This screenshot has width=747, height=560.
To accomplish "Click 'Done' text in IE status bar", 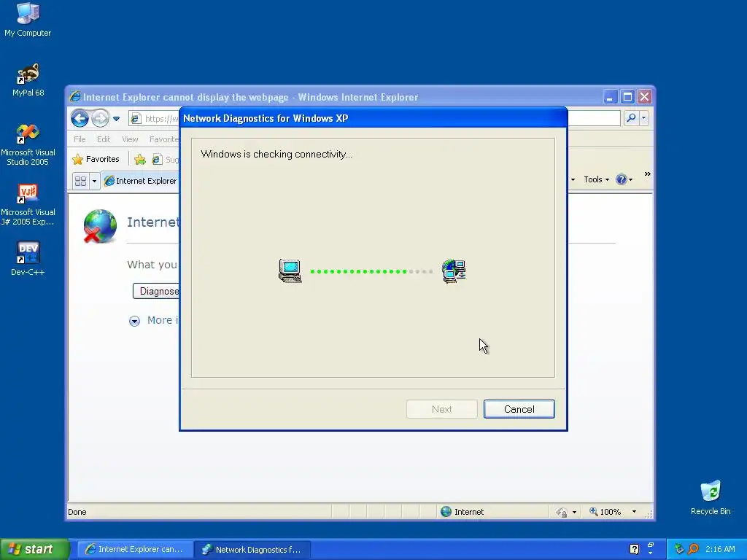I will [x=77, y=512].
